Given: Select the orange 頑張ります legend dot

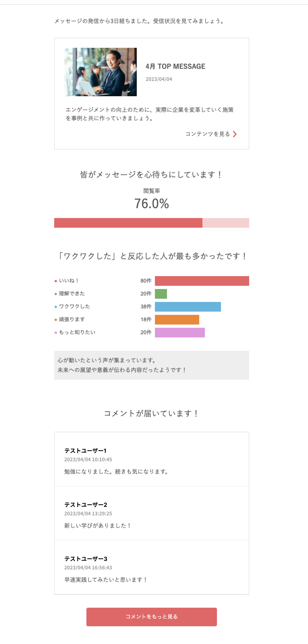Looking at the screenshot, I should click(56, 320).
